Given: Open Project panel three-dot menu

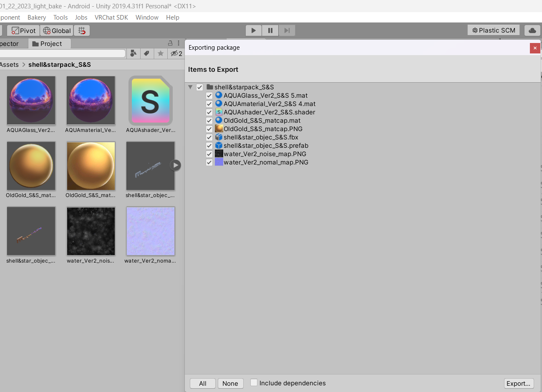Looking at the screenshot, I should click(x=179, y=43).
